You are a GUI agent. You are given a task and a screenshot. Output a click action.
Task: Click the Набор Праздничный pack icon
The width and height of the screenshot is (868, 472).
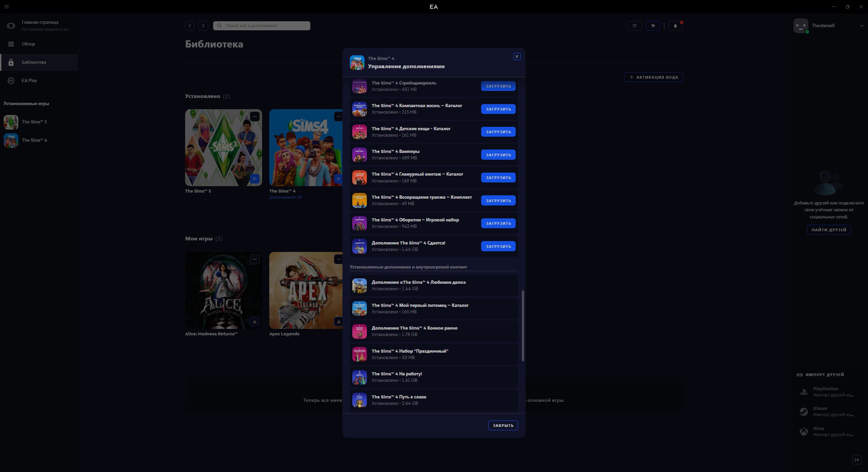pyautogui.click(x=359, y=354)
